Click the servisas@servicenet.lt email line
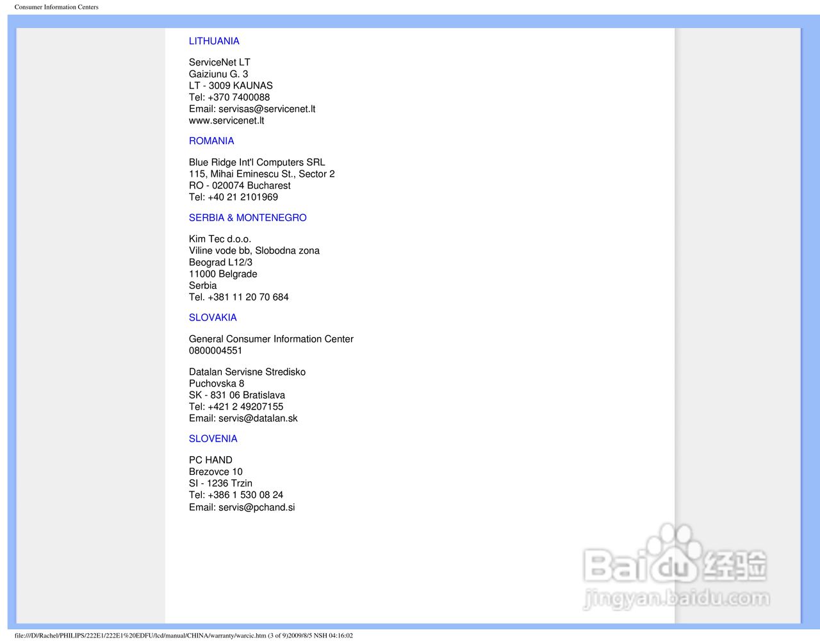 click(x=252, y=109)
